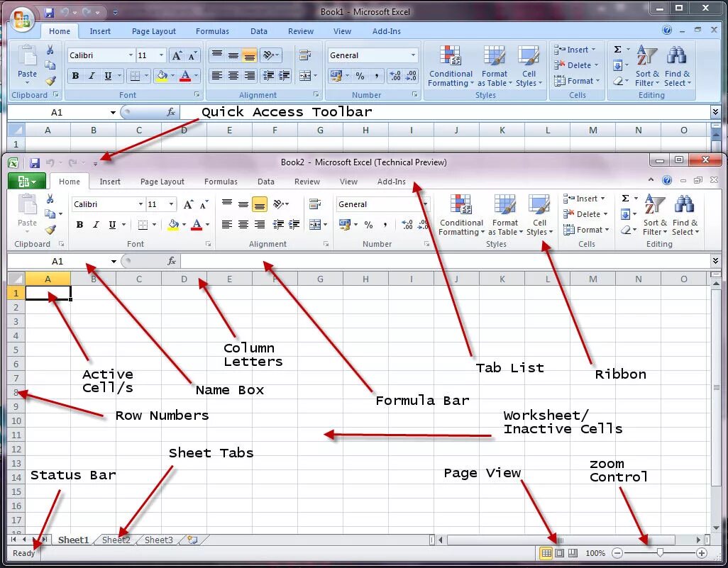728x568 pixels.
Task: Open the Number Format dropdown showing General
Action: tap(382, 204)
